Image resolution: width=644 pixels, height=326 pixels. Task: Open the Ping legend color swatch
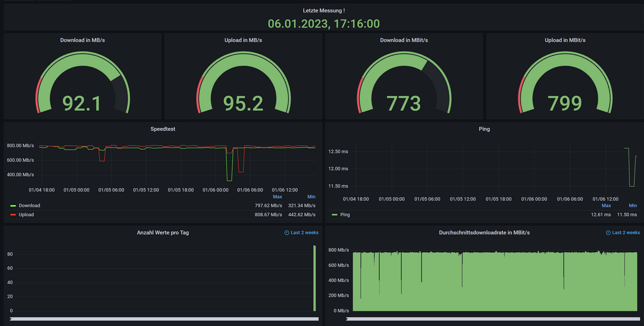335,215
